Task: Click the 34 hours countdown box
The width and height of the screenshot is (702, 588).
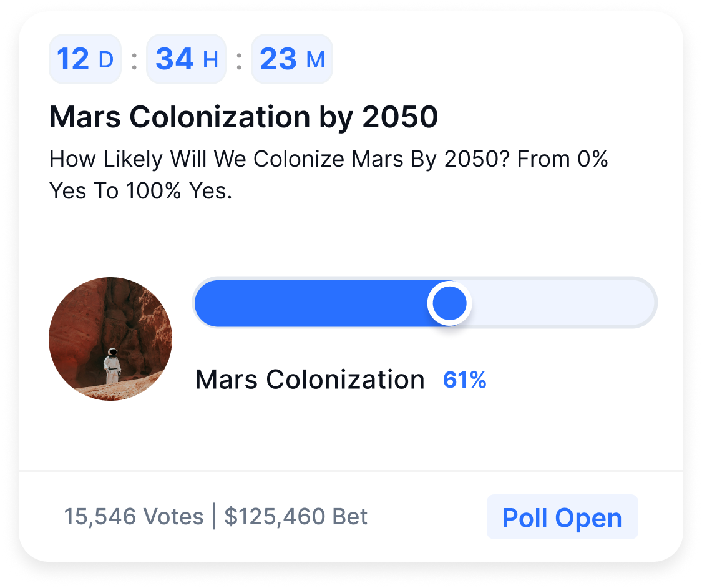Action: [186, 60]
